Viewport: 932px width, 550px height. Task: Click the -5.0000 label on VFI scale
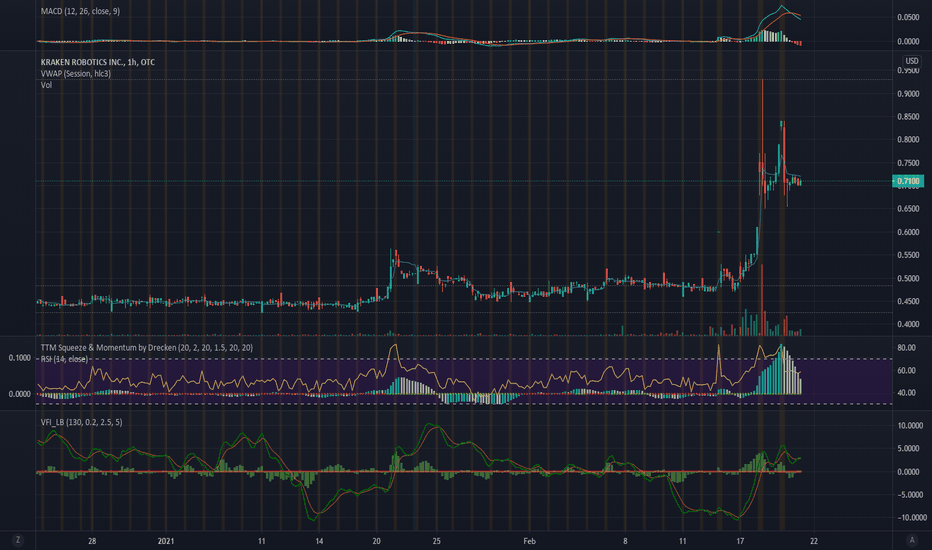pos(910,495)
